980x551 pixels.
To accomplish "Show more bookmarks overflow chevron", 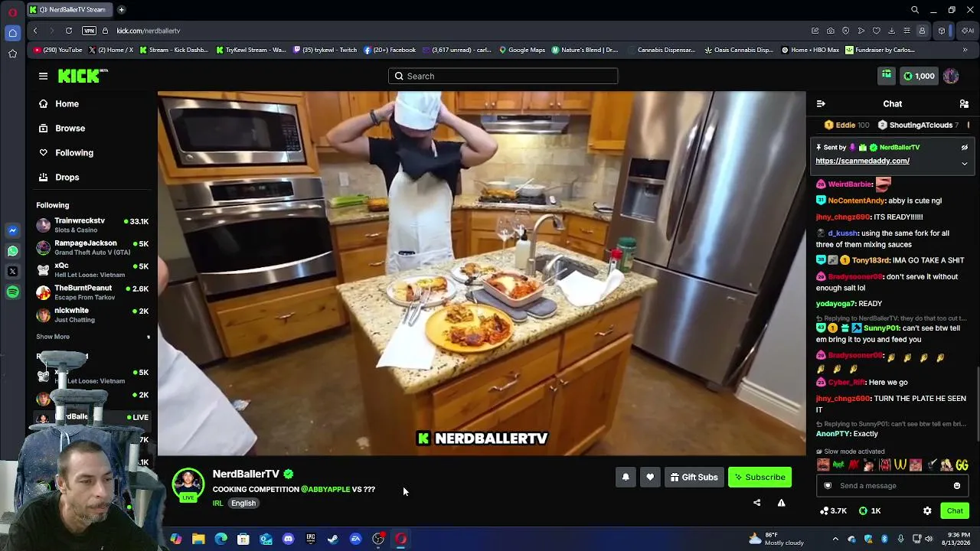I will point(965,50).
